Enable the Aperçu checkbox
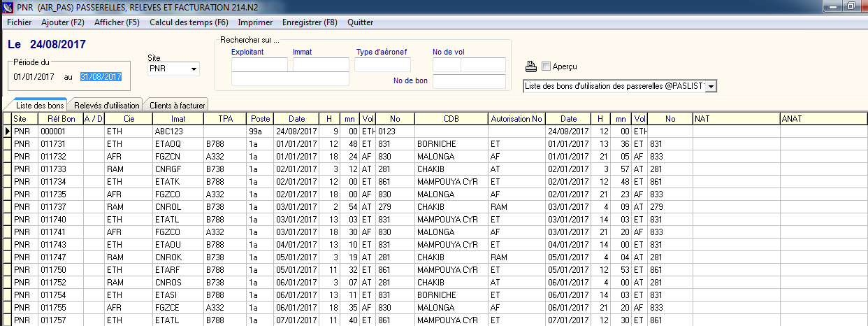 tap(547, 66)
